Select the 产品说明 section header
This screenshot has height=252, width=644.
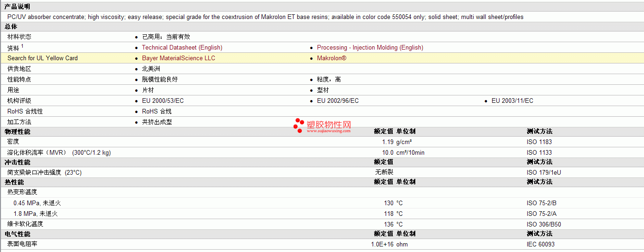[x=17, y=6]
